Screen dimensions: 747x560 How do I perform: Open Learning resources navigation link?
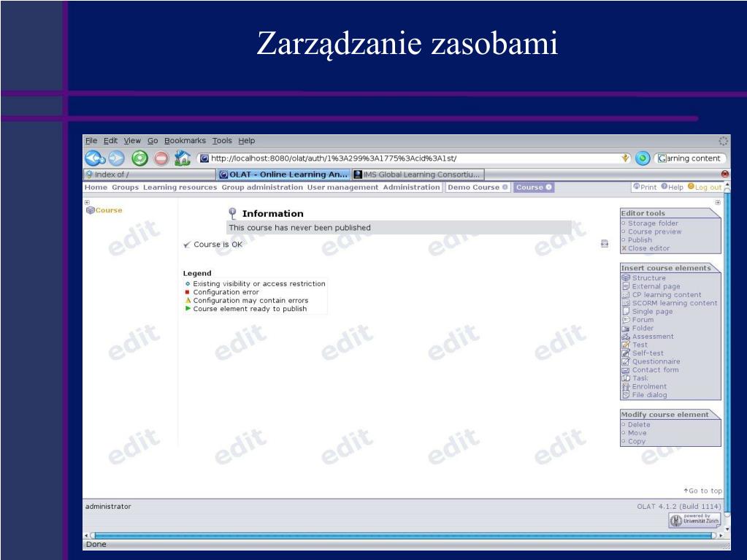coord(180,187)
